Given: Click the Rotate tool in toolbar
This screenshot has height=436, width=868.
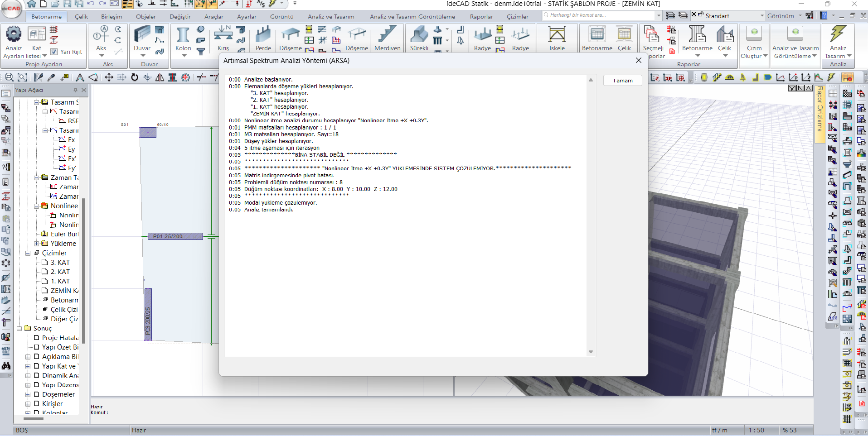Looking at the screenshot, I should 135,77.
